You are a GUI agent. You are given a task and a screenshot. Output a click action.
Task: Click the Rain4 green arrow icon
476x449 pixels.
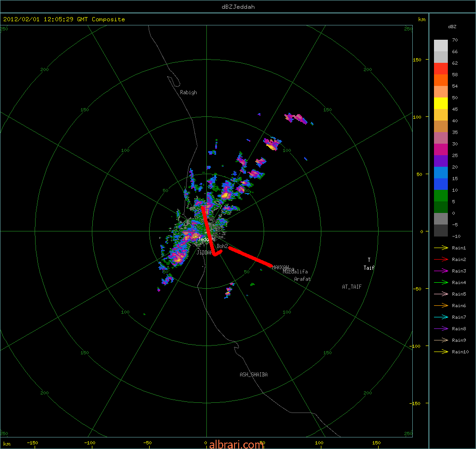pyautogui.click(x=441, y=283)
